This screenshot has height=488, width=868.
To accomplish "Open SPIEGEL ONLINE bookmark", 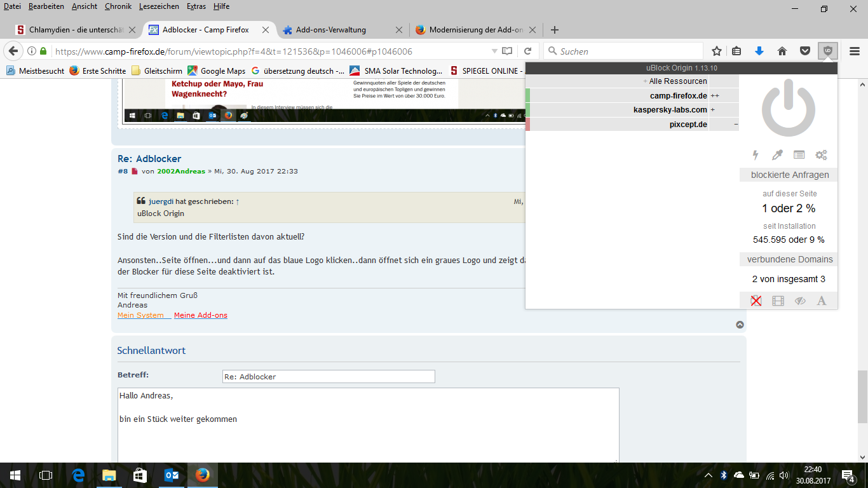I will [x=486, y=71].
